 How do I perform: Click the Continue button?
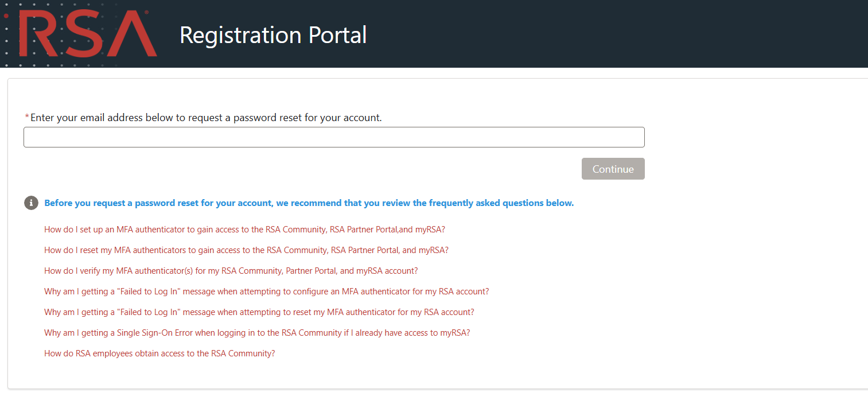pos(613,169)
